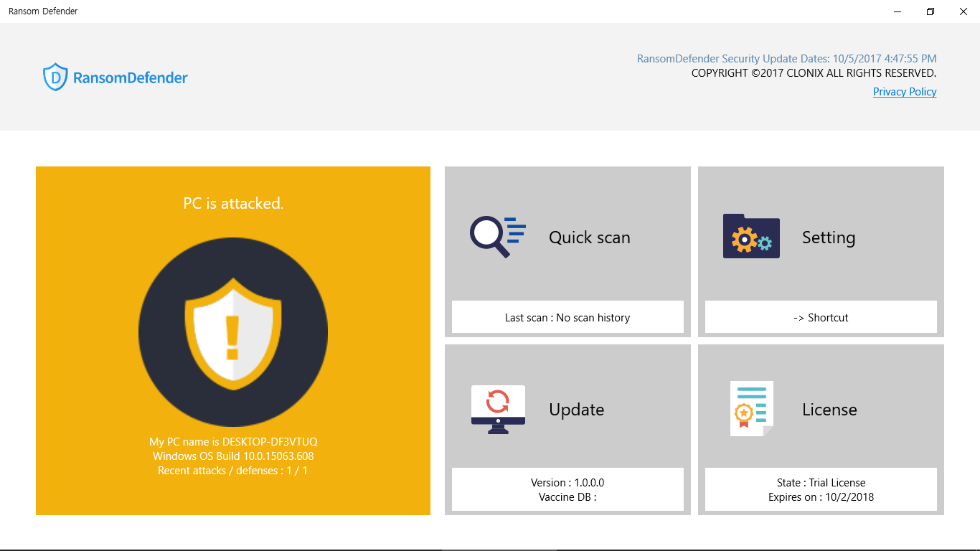Click the Last scan : No scan history box

(x=567, y=317)
